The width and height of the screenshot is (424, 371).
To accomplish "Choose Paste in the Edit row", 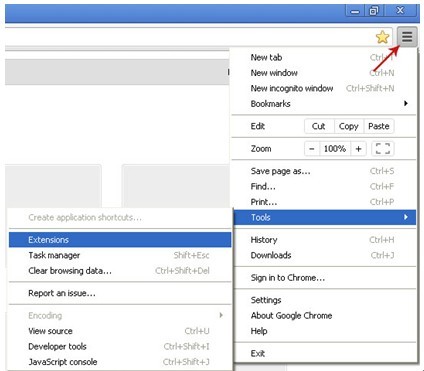I will (x=379, y=126).
